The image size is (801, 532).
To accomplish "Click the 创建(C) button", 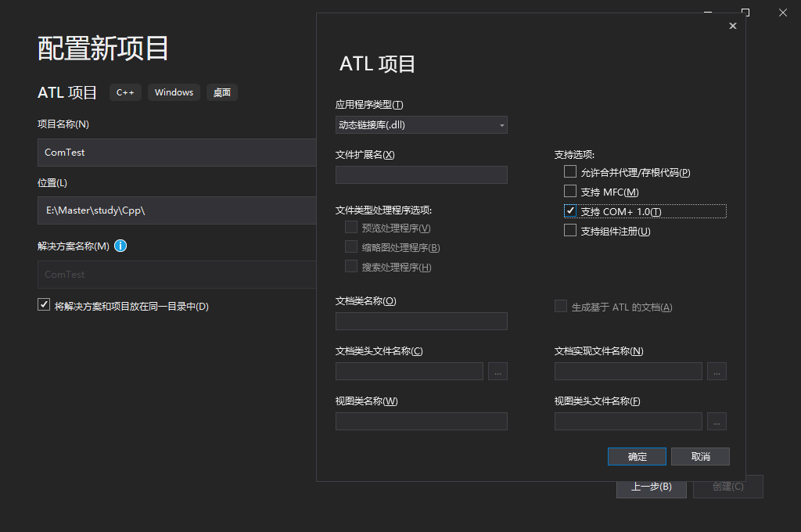I will click(728, 489).
